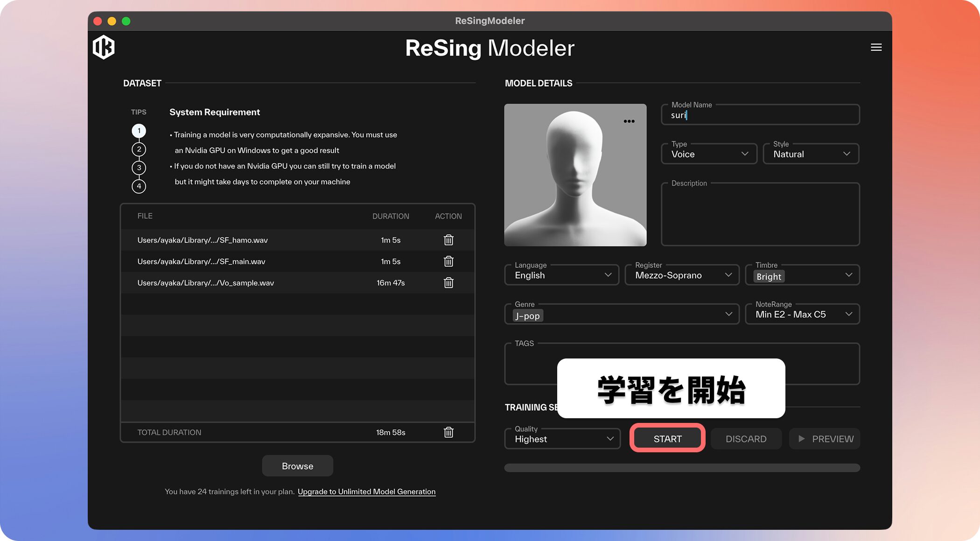Viewport: 980px width, 541px height.
Task: Remove SF_main.wav with the trash icon
Action: click(x=448, y=261)
